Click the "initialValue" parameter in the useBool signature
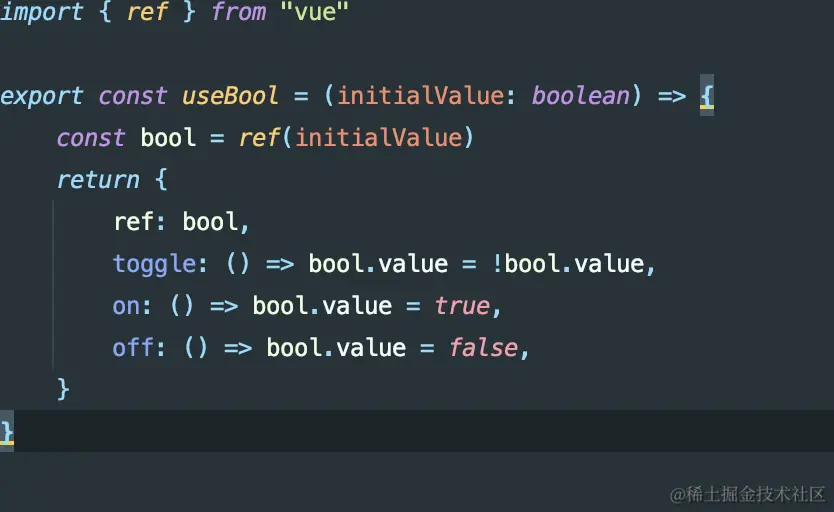Screen dimensions: 834x512 (x=420, y=96)
